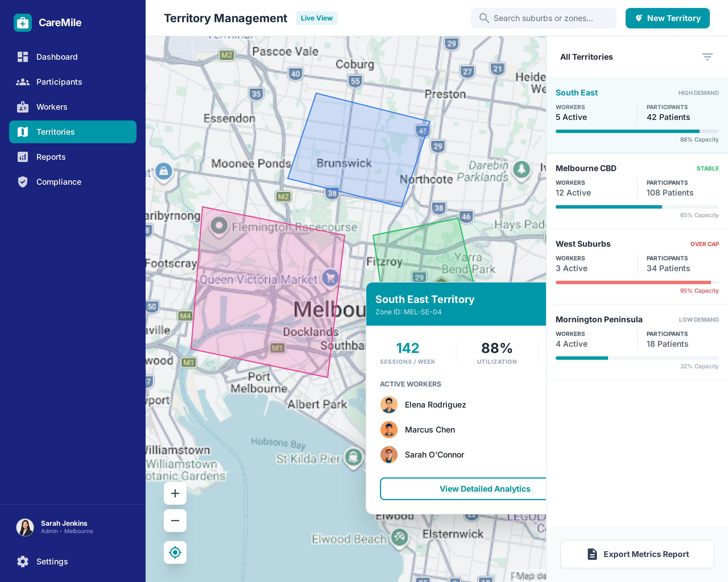Click the CareMile logo icon
Image resolution: width=728 pixels, height=582 pixels.
[x=23, y=23]
